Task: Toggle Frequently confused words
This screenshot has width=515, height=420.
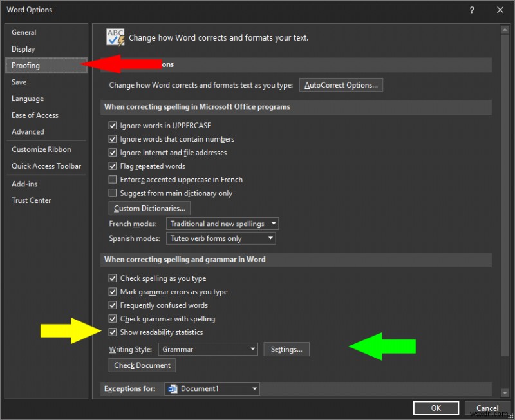Action: [x=113, y=305]
